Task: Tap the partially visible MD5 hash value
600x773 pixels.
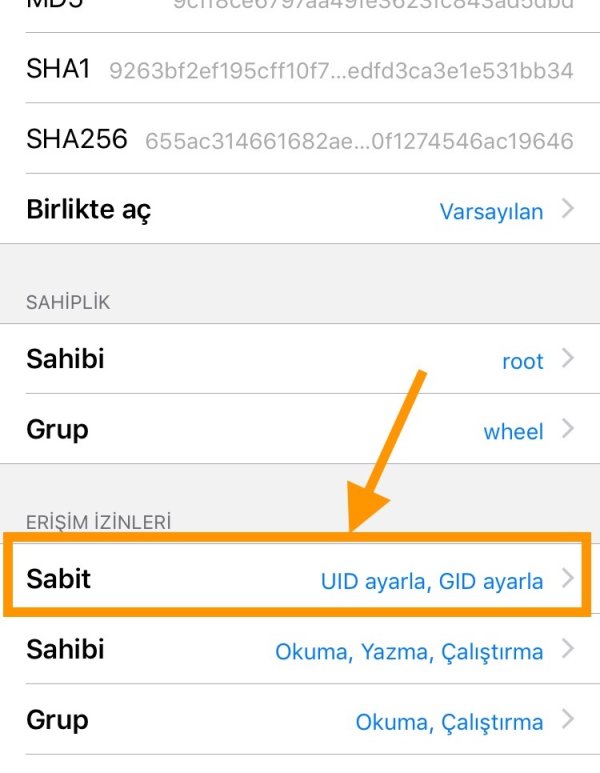Action: (x=373, y=5)
